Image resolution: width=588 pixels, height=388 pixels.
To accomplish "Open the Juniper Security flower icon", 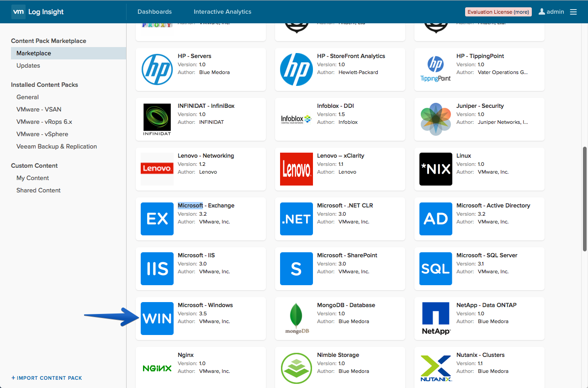I will (436, 119).
